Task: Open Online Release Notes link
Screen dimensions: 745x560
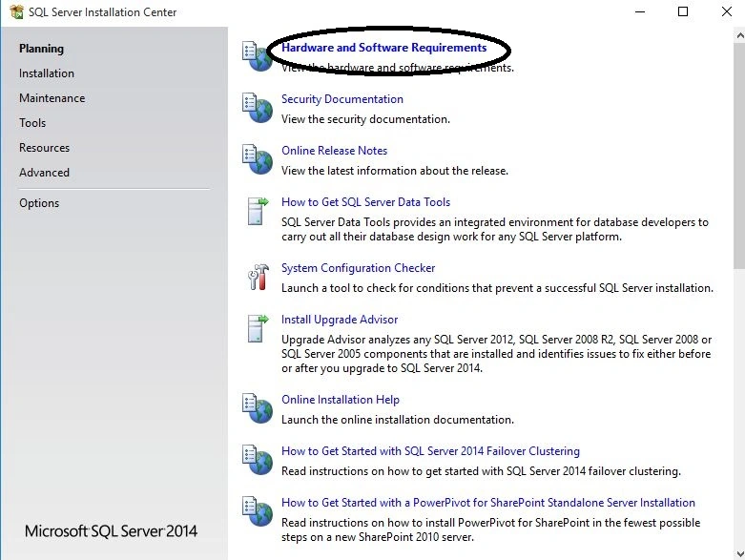Action: pyautogui.click(x=334, y=151)
